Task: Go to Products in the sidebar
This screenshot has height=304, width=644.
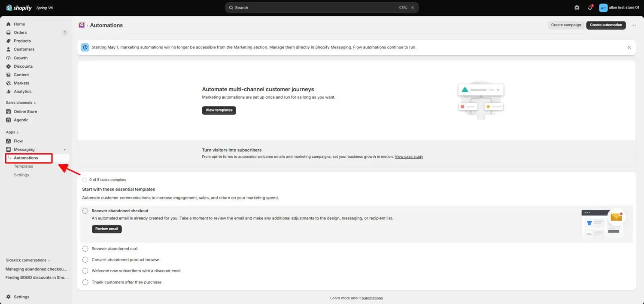Action: point(22,41)
